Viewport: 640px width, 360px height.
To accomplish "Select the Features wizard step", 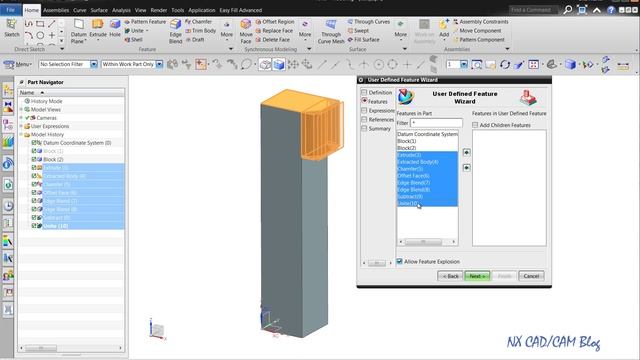I will point(375,101).
